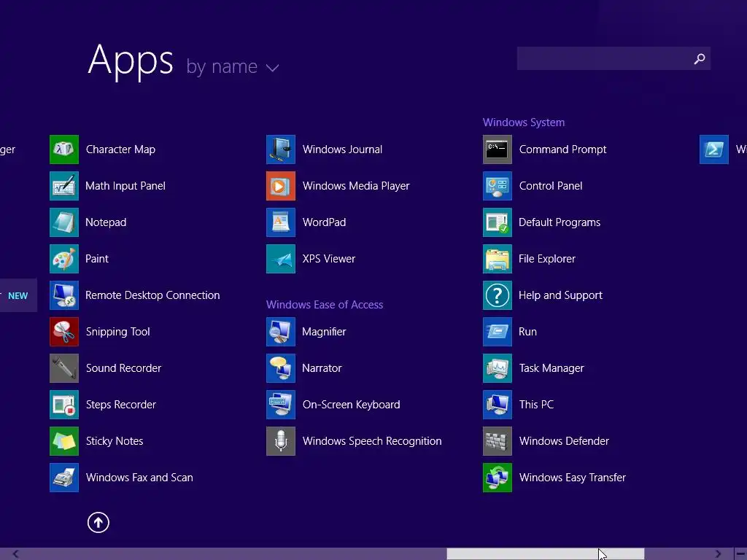Viewport: 747px width, 560px height.
Task: Click the scrollbar left arrow
Action: (x=16, y=554)
